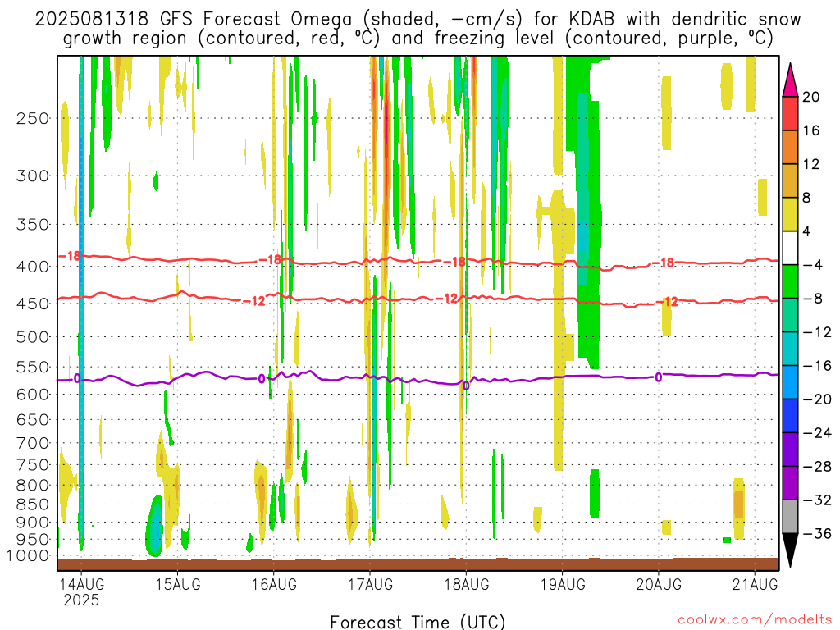Click the 800 pressure level label
This screenshot has width=840, height=630.
click(33, 486)
